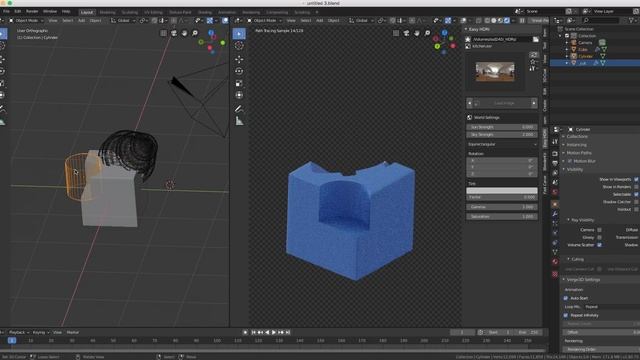Image resolution: width=640 pixels, height=360 pixels.
Task: Open Object Mode dropdown in left viewport
Action: tap(26, 20)
